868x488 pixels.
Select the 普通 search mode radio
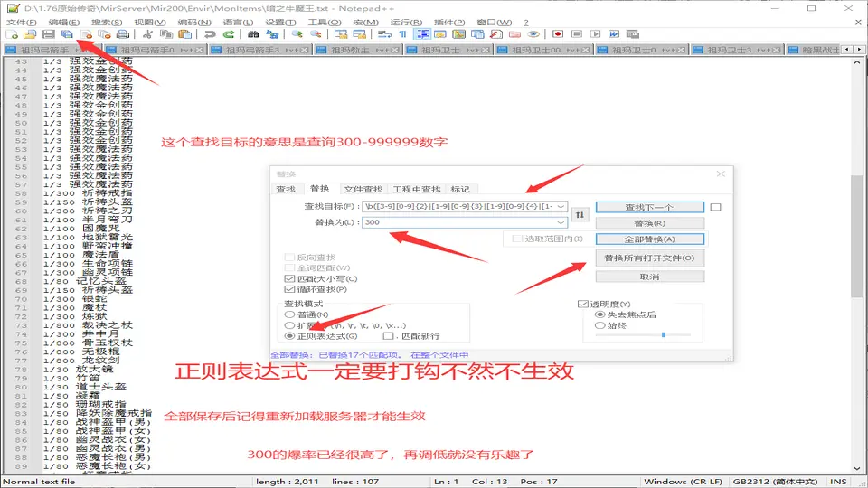coord(289,314)
